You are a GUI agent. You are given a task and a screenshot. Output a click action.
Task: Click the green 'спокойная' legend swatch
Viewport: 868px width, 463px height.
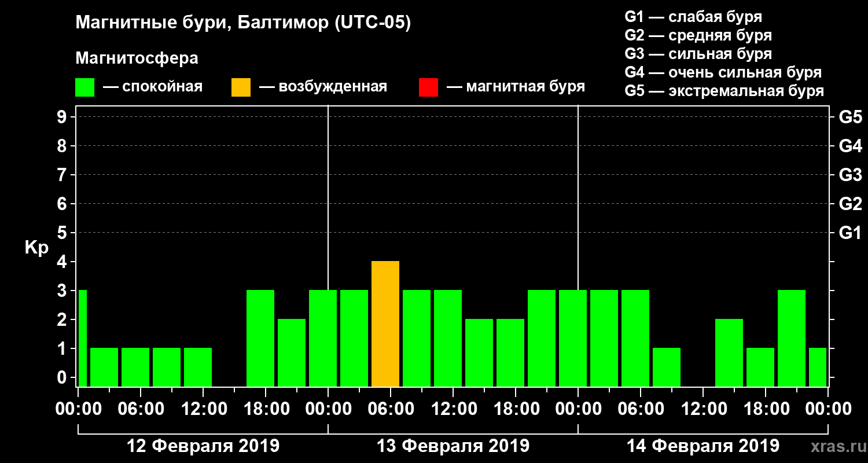(x=85, y=87)
